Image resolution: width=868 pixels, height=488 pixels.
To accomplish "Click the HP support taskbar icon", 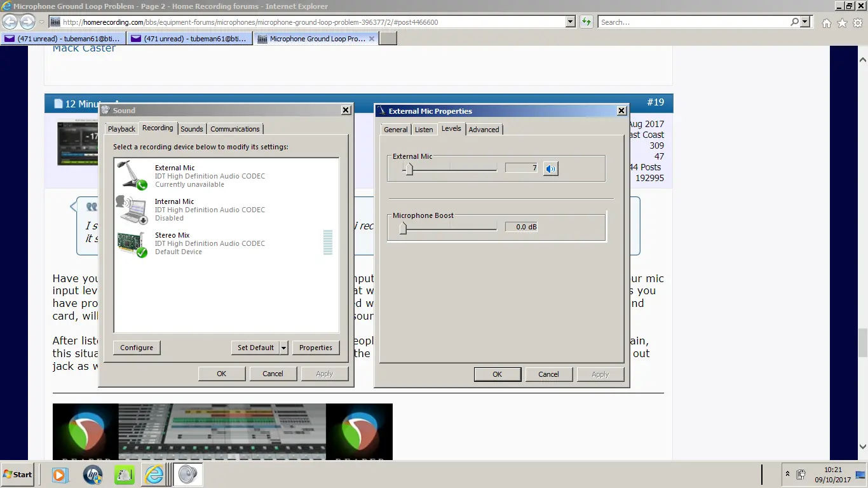I will (93, 475).
